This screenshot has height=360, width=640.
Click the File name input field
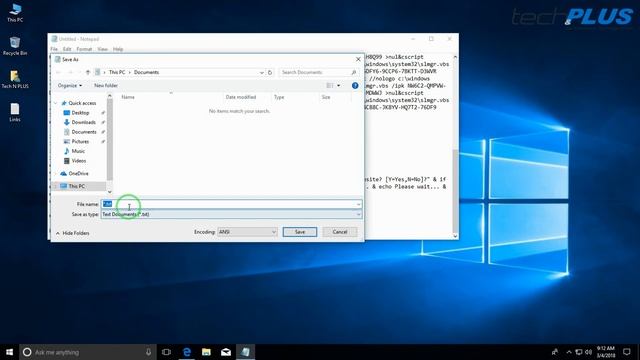tap(231, 204)
